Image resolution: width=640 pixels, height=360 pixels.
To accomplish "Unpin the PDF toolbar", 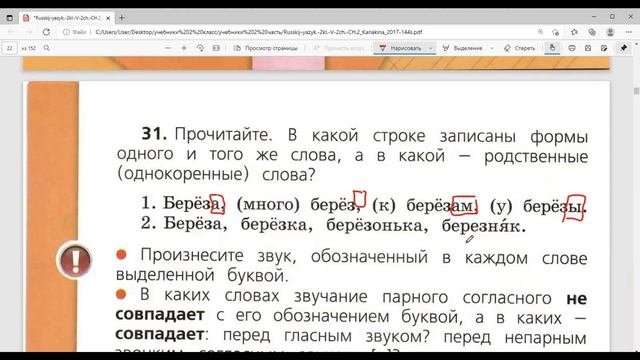I will [x=624, y=48].
